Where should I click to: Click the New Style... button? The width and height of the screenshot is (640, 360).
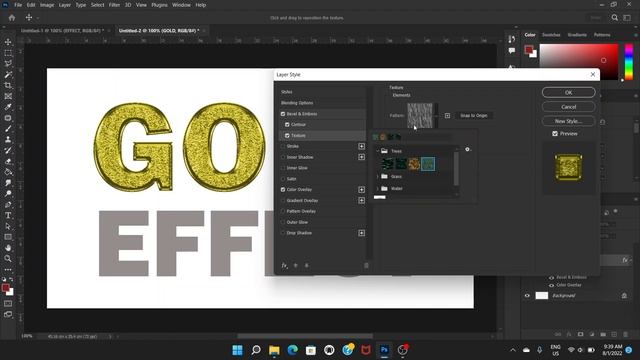[569, 121]
